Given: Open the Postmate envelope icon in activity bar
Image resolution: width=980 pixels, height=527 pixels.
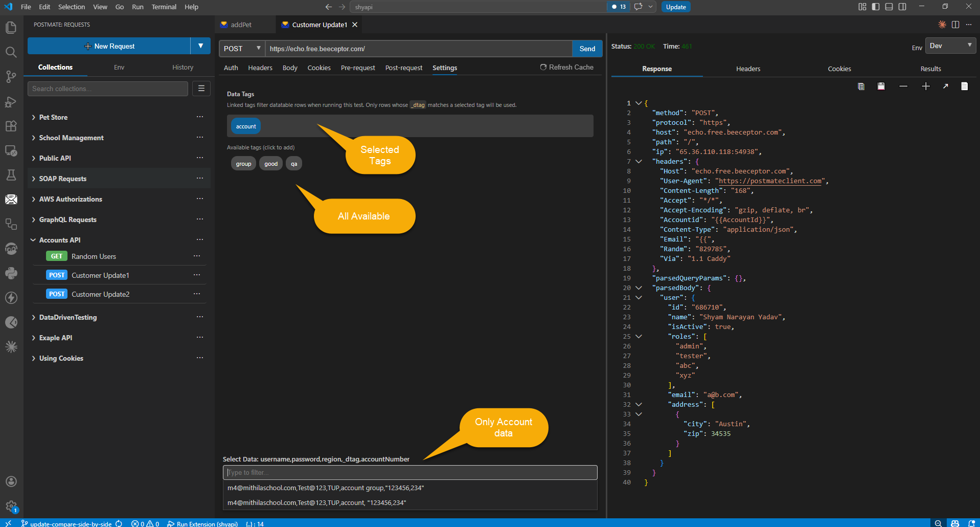Looking at the screenshot, I should [x=11, y=200].
